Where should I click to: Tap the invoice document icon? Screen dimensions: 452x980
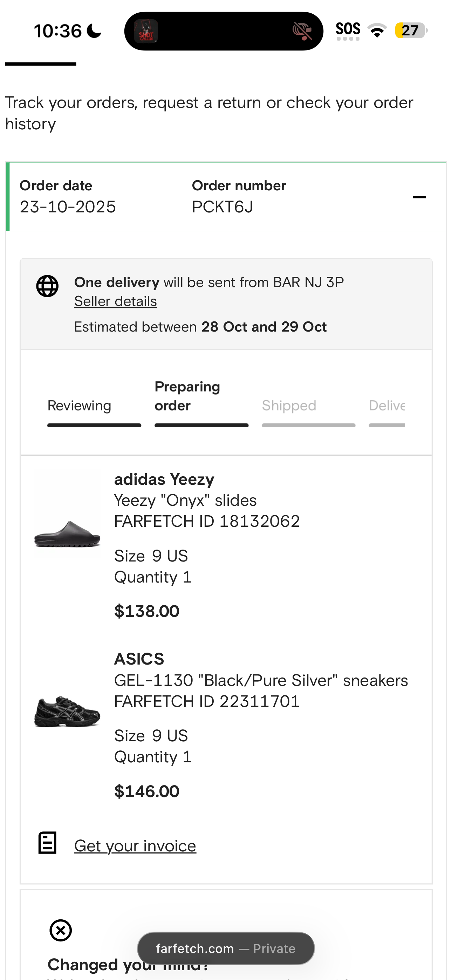tap(48, 843)
